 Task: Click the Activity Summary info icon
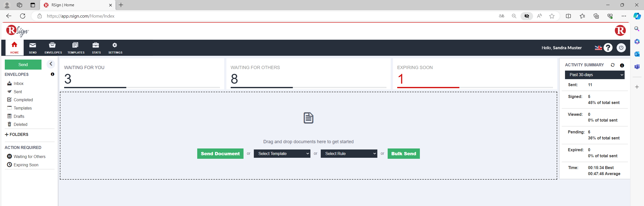tap(622, 65)
